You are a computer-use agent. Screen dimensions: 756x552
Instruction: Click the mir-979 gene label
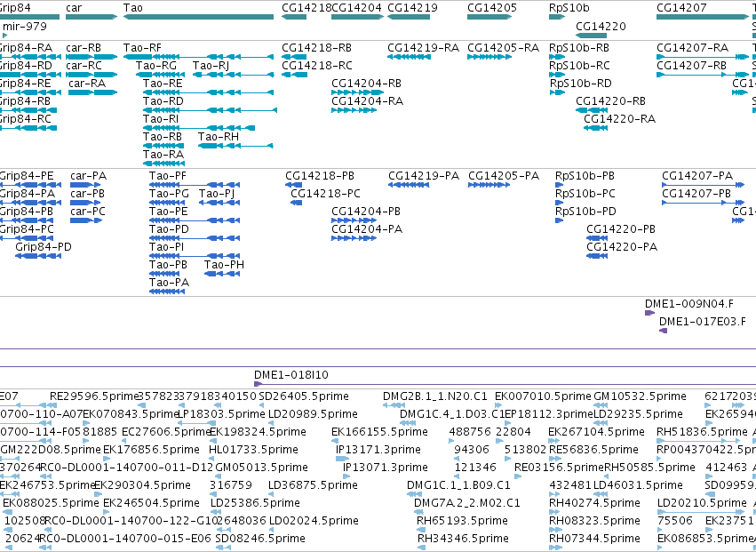[25, 26]
